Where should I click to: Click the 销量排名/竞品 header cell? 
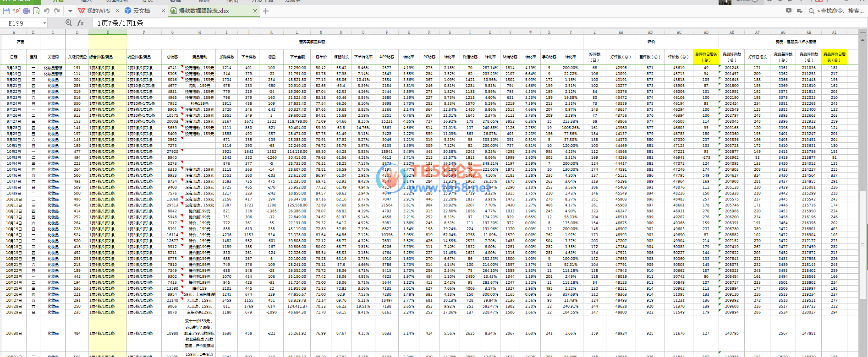144,57
